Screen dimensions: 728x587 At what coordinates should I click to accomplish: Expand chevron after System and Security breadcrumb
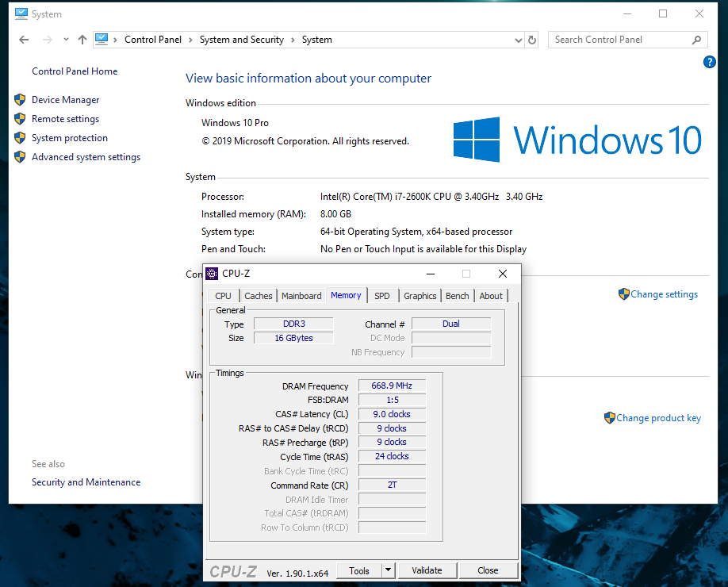click(293, 40)
